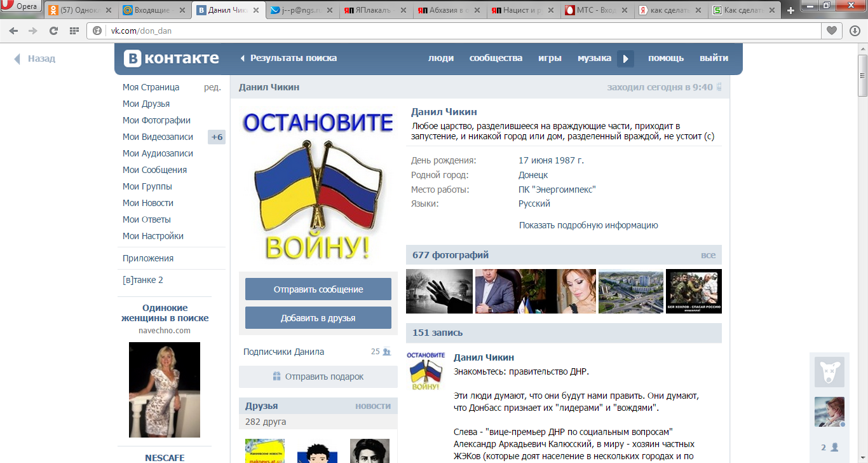The width and height of the screenshot is (868, 463).
Task: Click the +6 video counter badge
Action: (x=217, y=137)
